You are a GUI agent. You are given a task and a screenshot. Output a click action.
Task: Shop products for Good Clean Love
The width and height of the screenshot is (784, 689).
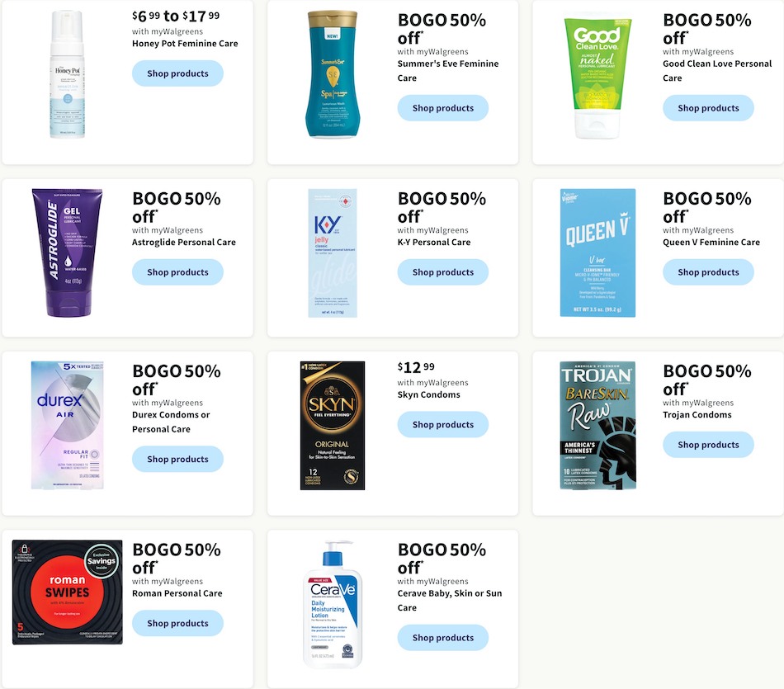[x=708, y=108]
